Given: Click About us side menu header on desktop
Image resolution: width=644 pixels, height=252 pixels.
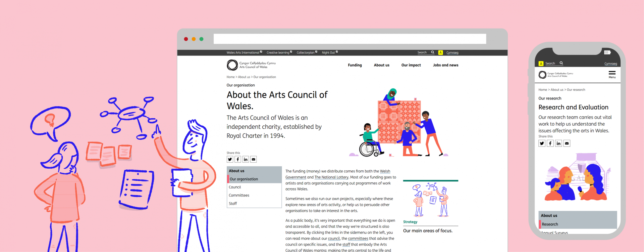Looking at the screenshot, I should pos(254,171).
